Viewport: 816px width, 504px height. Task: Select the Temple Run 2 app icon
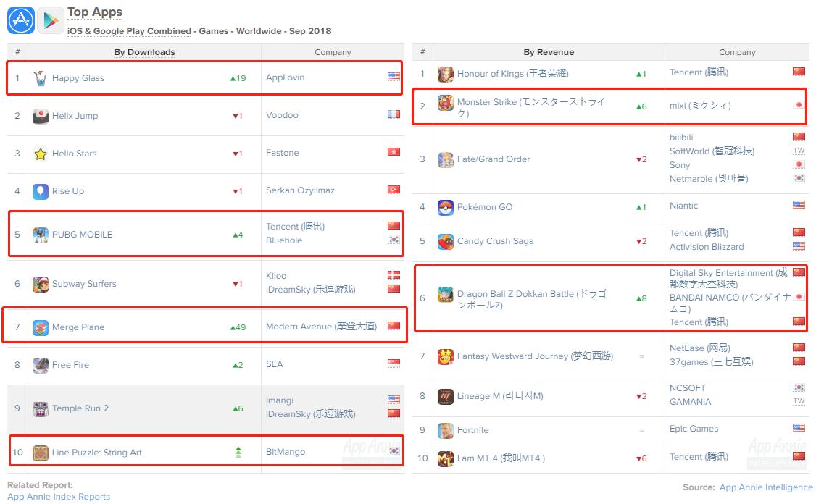coord(40,408)
